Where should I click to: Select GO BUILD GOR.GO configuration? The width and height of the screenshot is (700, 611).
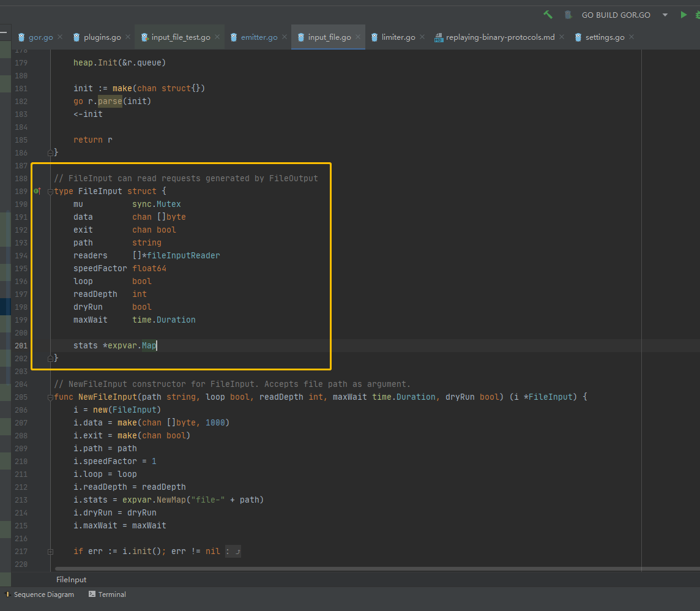pyautogui.click(x=616, y=15)
